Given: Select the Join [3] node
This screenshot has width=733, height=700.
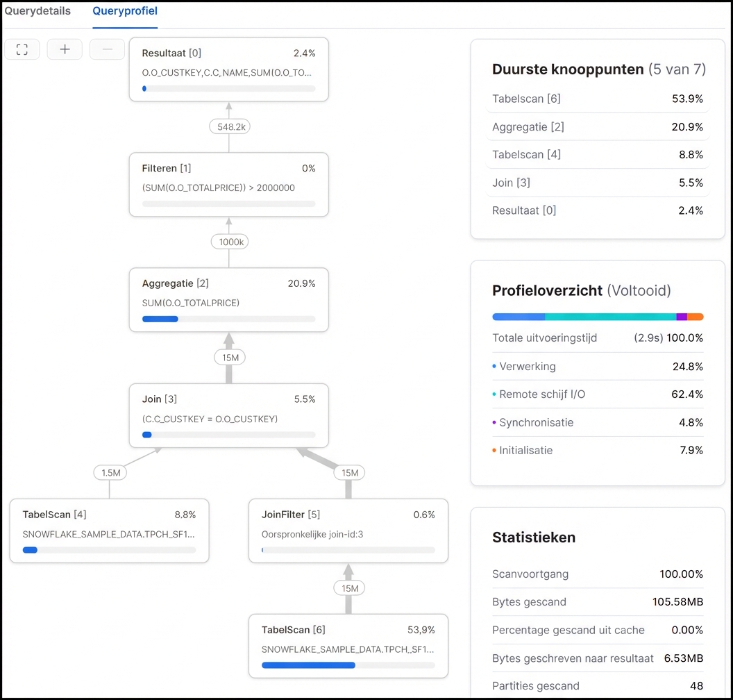Looking at the screenshot, I should tap(228, 415).
